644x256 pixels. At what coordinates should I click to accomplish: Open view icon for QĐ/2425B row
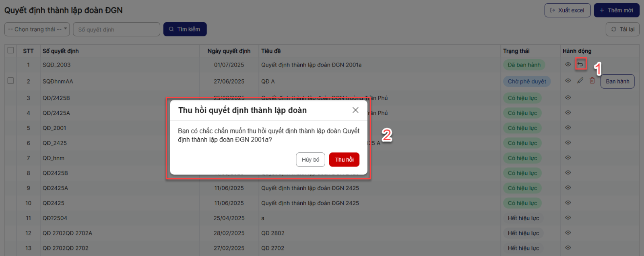(568, 98)
